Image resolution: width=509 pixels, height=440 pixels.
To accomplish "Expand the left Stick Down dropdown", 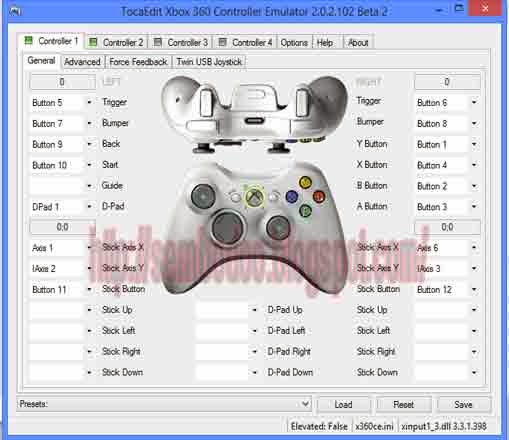I will 89,372.
